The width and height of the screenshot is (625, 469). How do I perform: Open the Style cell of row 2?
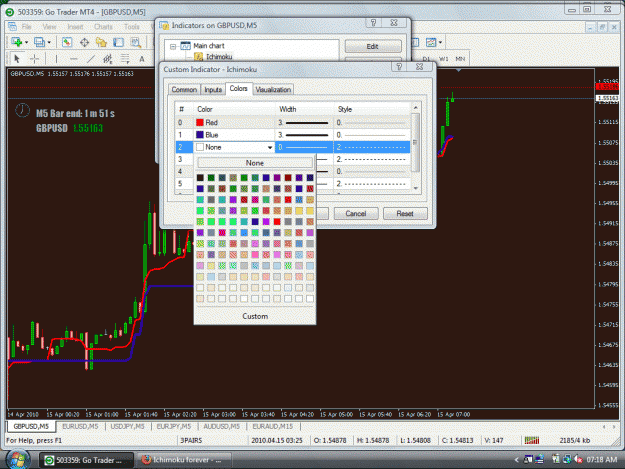click(x=371, y=147)
